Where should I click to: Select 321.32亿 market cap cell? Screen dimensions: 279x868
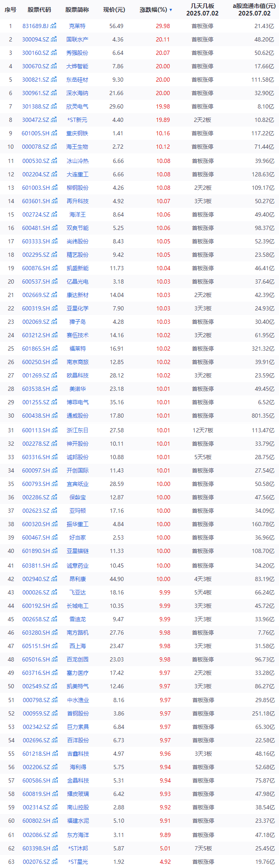263,349
